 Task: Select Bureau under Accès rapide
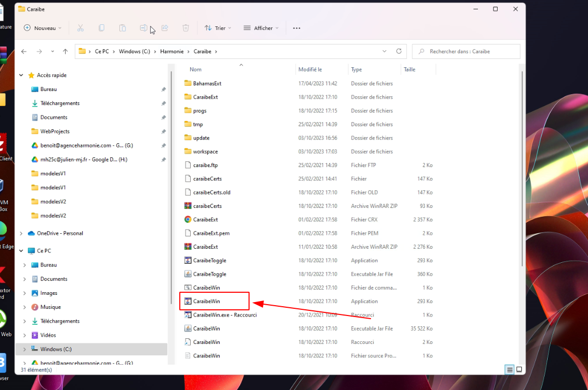tap(49, 89)
